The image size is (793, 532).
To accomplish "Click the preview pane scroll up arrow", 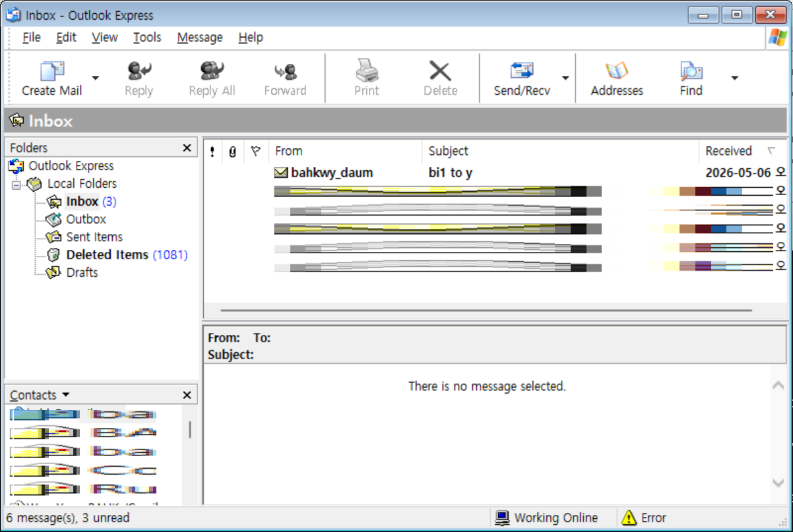I will tap(778, 386).
